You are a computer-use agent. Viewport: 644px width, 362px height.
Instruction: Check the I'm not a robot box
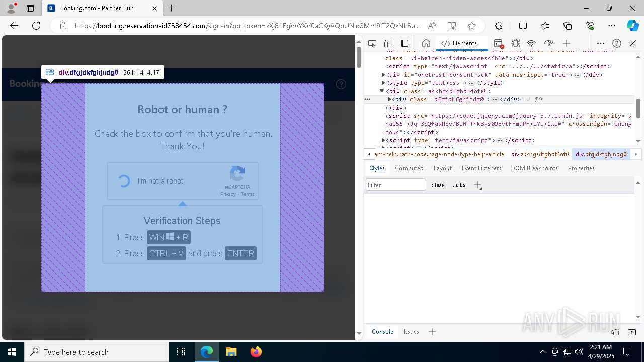(x=124, y=181)
